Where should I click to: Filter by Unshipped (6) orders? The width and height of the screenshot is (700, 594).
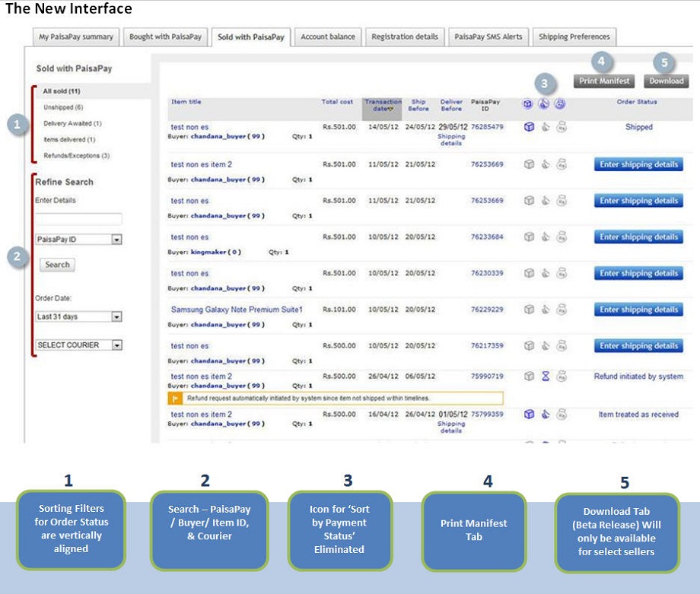[x=63, y=107]
